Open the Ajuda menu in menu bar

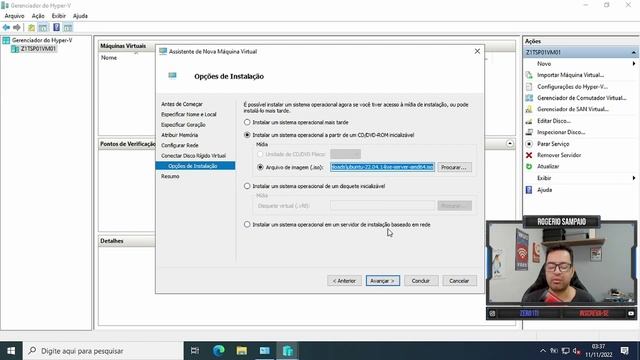pyautogui.click(x=80, y=16)
